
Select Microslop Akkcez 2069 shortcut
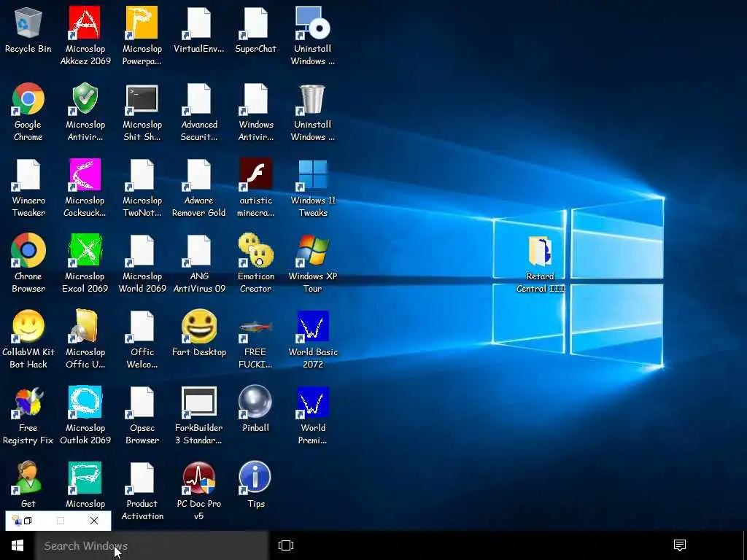coord(85,36)
